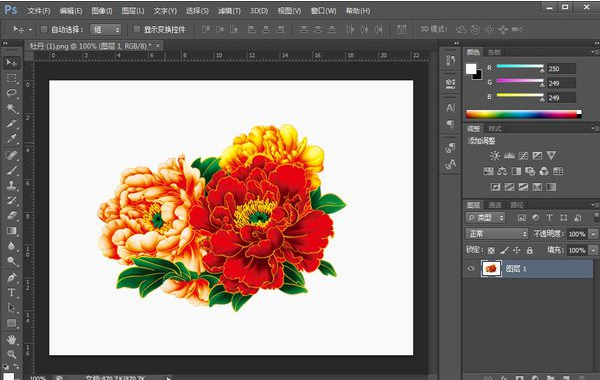Enable the 显示变换控件 checkbox
This screenshot has width=600, height=380.
pos(136,29)
